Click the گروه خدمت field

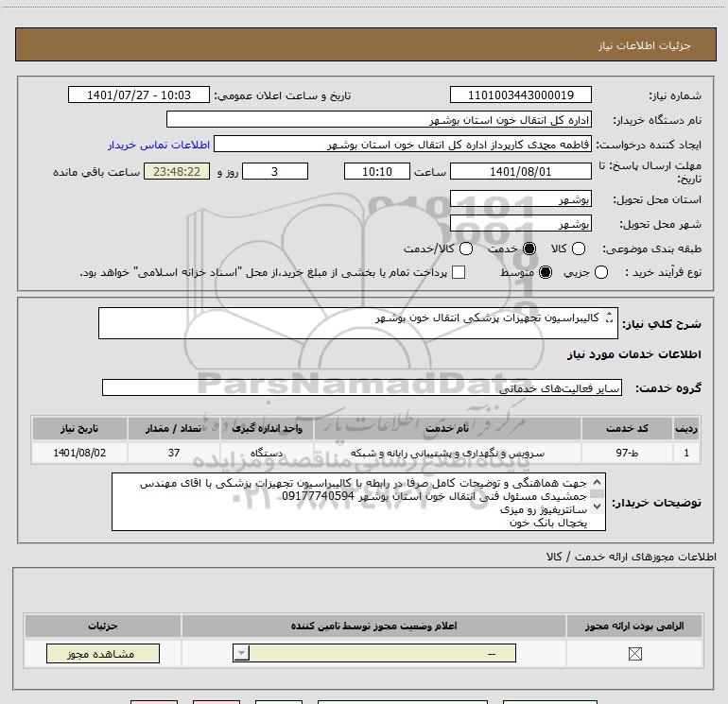pos(362,388)
